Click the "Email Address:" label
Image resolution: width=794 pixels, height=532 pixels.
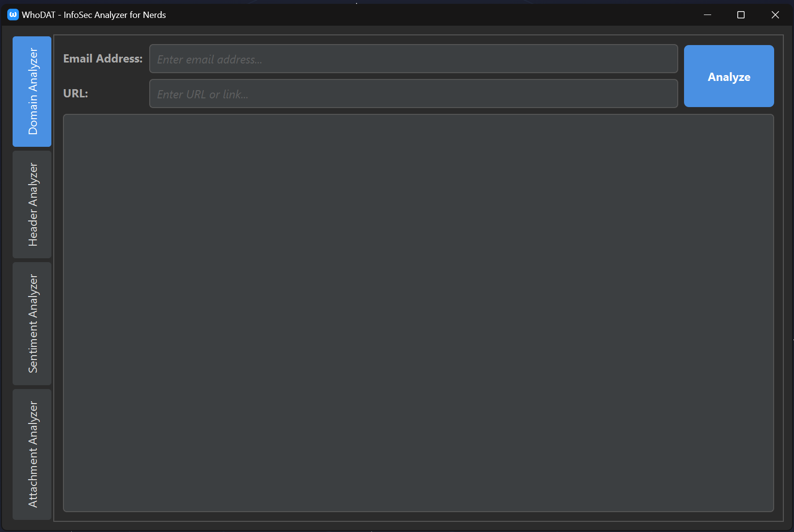[x=103, y=59]
